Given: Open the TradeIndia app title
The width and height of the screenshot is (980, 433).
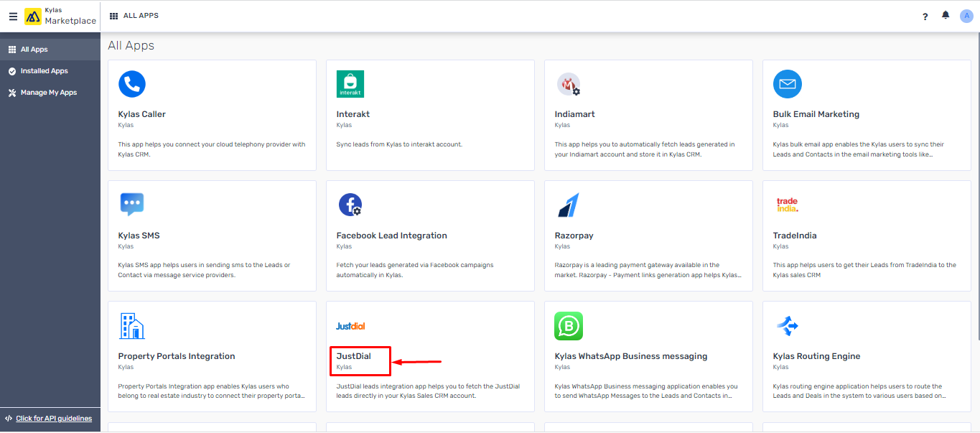Looking at the screenshot, I should (x=795, y=236).
